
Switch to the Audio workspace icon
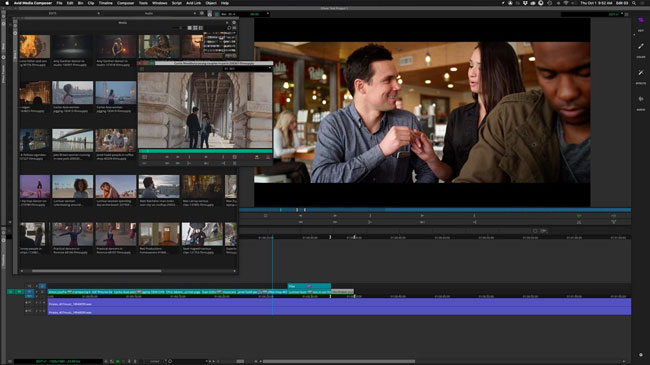tap(641, 99)
